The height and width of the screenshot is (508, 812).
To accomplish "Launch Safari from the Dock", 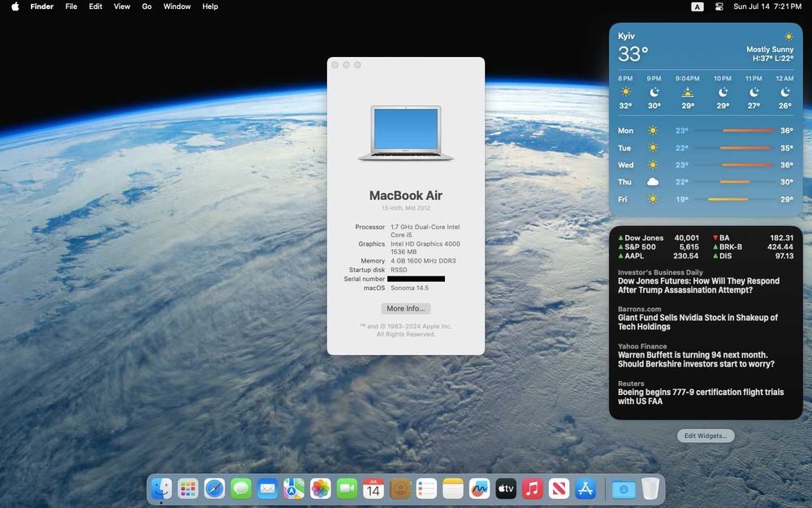I will (x=214, y=488).
